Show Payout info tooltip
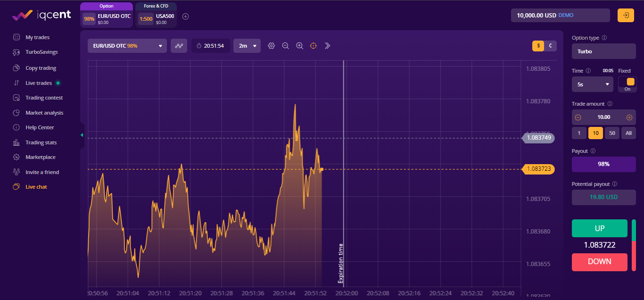 point(593,151)
